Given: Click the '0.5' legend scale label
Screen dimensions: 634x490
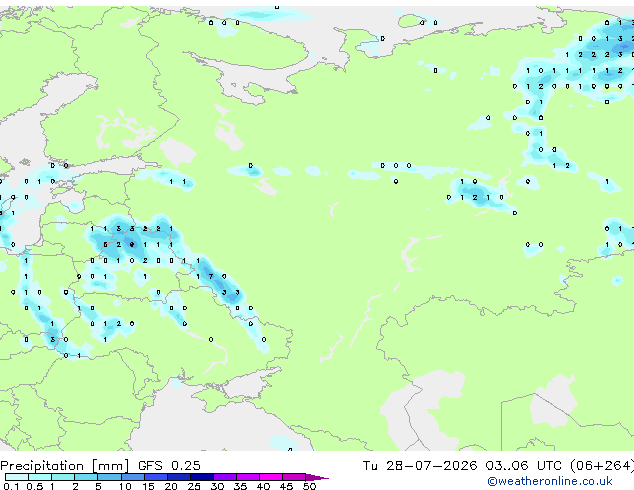Looking at the screenshot, I should coord(34,486).
